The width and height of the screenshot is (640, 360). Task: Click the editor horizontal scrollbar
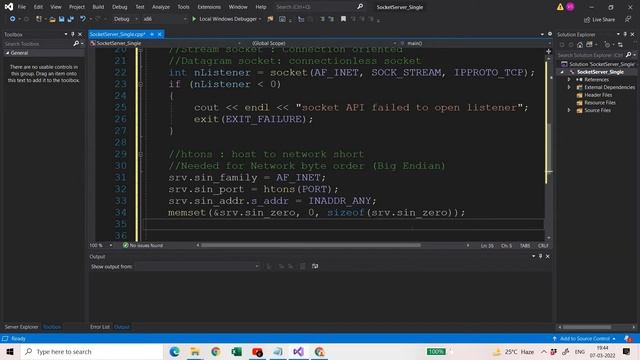tap(310, 245)
